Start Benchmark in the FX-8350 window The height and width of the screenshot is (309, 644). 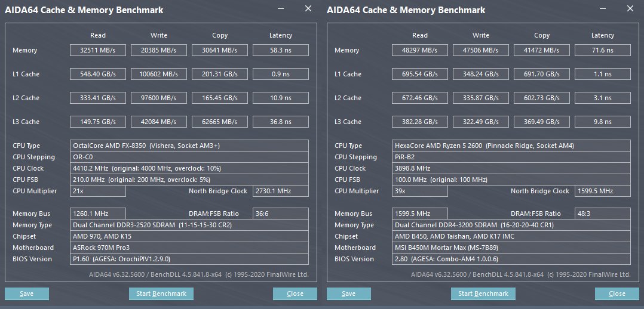coord(161,293)
